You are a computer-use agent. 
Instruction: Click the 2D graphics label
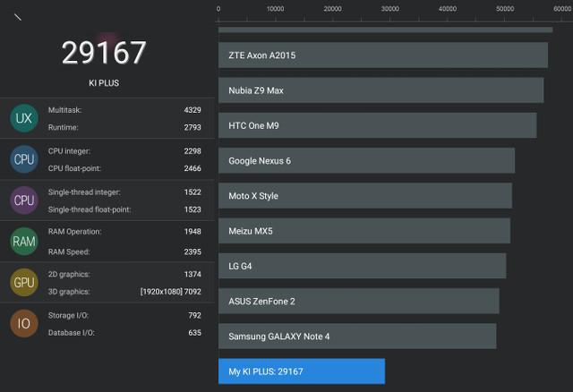(x=69, y=274)
